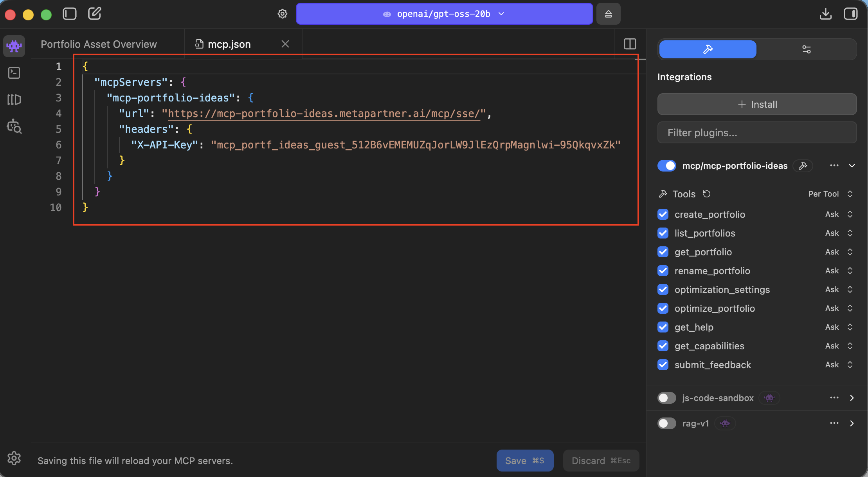Change Ask permission for get_portfolio
868x477 pixels.
click(x=839, y=252)
